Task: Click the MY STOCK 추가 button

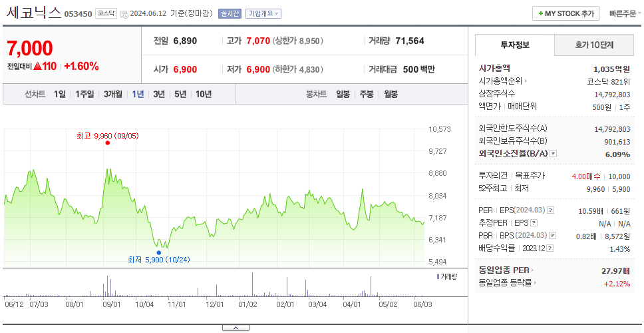Action: [x=566, y=13]
